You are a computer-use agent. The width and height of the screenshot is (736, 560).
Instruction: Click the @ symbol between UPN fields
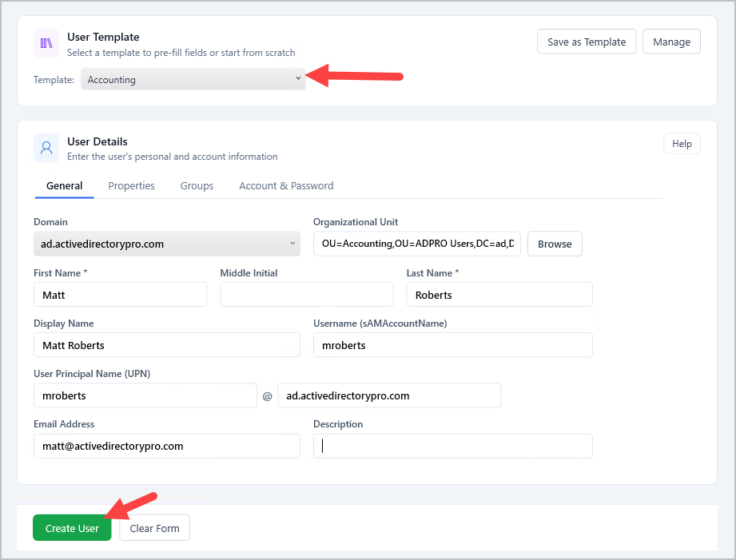click(x=268, y=395)
